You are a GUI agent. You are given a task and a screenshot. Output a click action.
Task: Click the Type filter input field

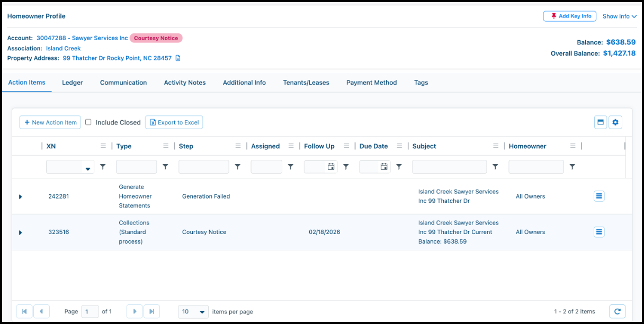pyautogui.click(x=137, y=167)
